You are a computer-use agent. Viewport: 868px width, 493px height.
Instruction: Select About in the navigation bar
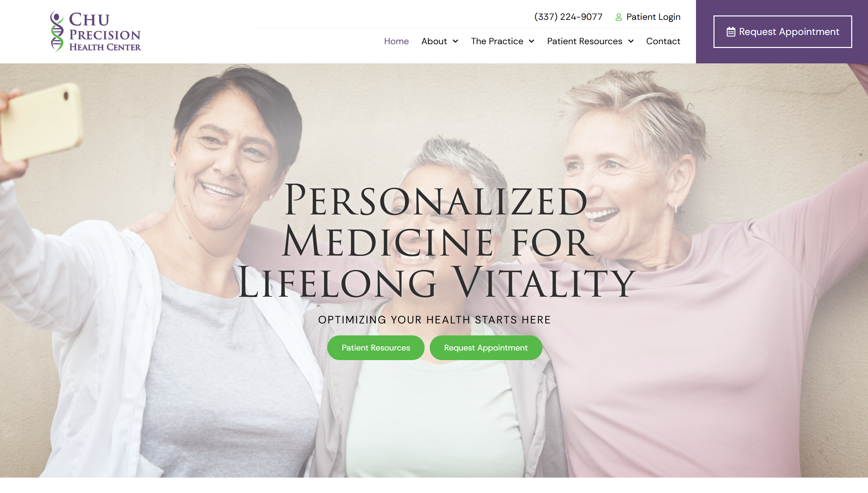pos(434,41)
